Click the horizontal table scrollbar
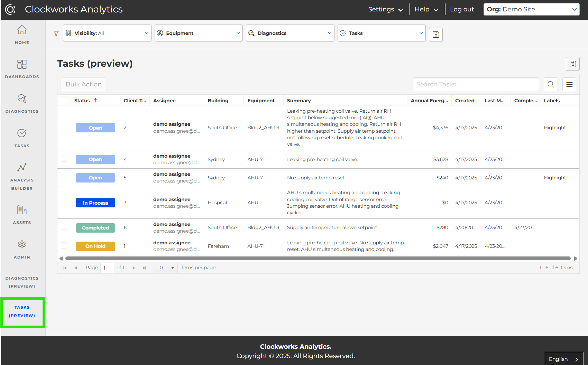 (318, 259)
